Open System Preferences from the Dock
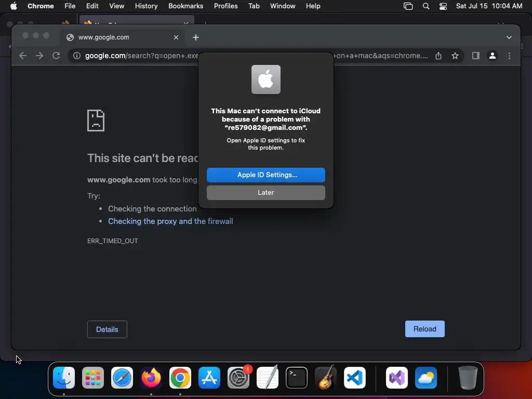532x399 pixels. [238, 378]
